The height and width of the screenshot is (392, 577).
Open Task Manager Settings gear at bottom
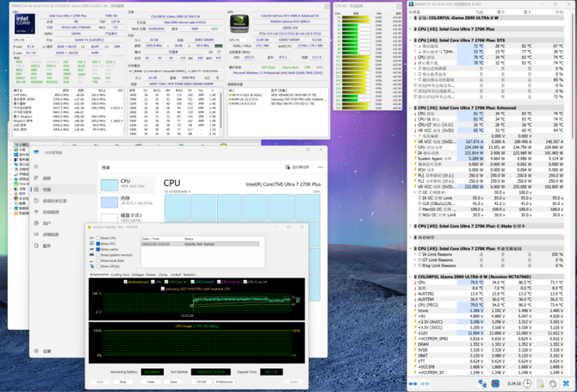click(x=36, y=351)
